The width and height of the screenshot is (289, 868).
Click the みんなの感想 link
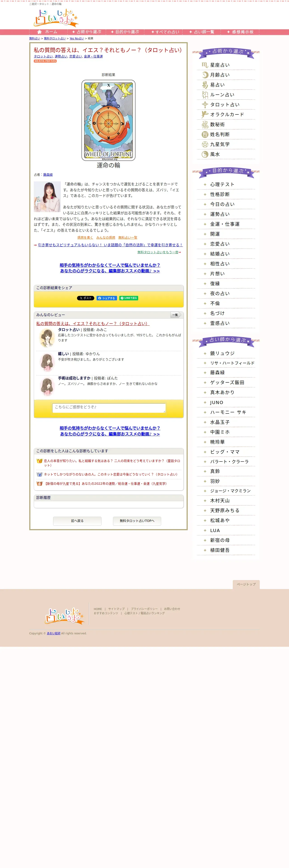tap(106, 238)
